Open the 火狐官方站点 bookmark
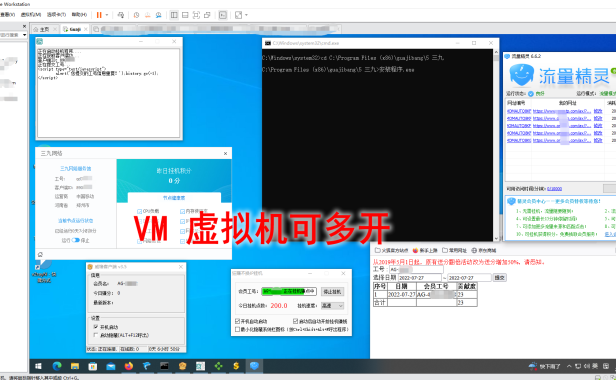The height and width of the screenshot is (380, 616). coord(391,250)
